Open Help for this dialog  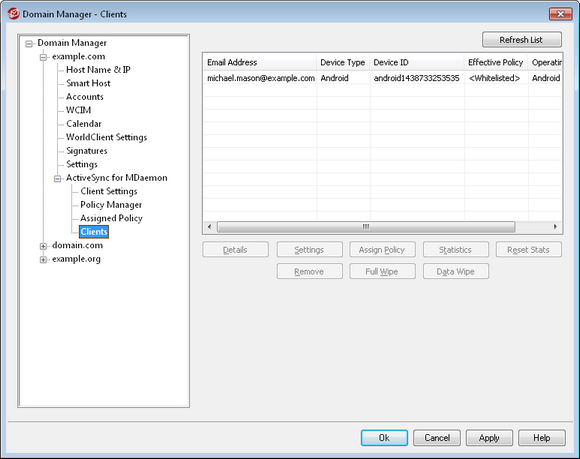click(x=542, y=438)
